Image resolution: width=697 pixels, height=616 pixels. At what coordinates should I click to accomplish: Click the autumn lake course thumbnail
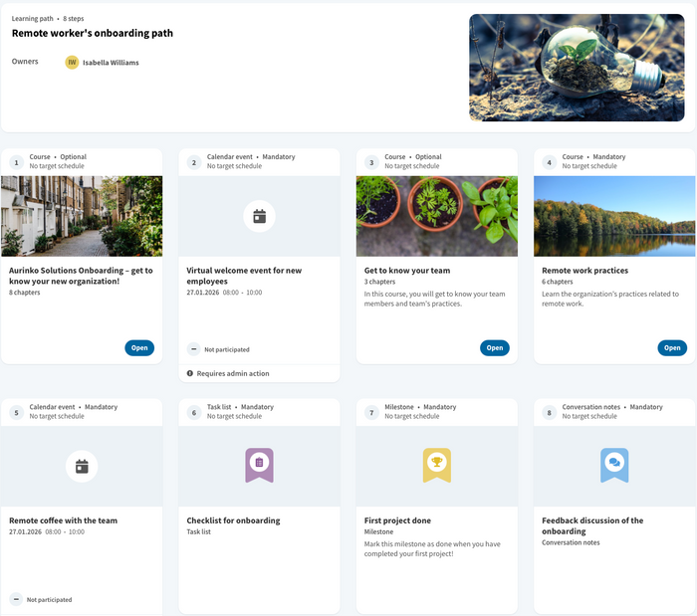click(614, 216)
